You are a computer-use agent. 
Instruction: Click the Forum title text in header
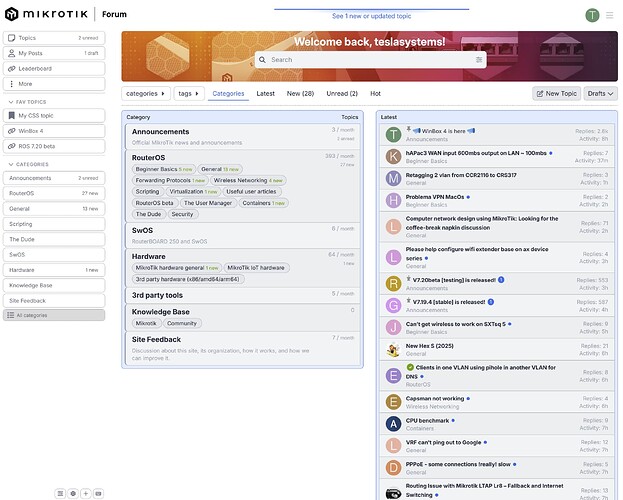pos(114,14)
